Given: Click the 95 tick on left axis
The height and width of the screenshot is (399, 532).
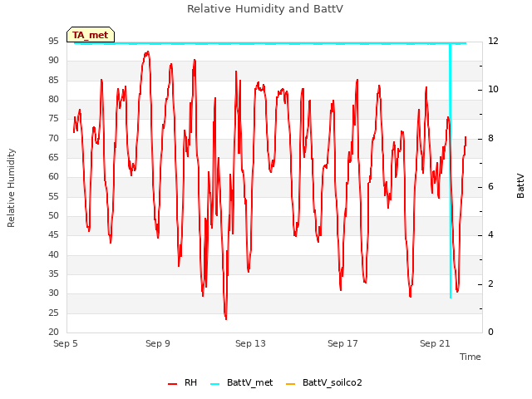Looking at the screenshot, I should click(x=53, y=41).
